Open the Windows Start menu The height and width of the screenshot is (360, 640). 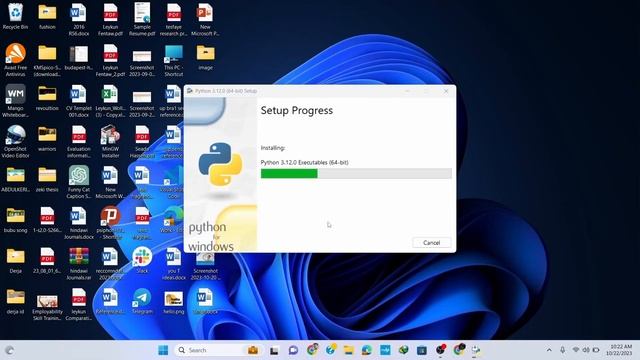coord(163,350)
